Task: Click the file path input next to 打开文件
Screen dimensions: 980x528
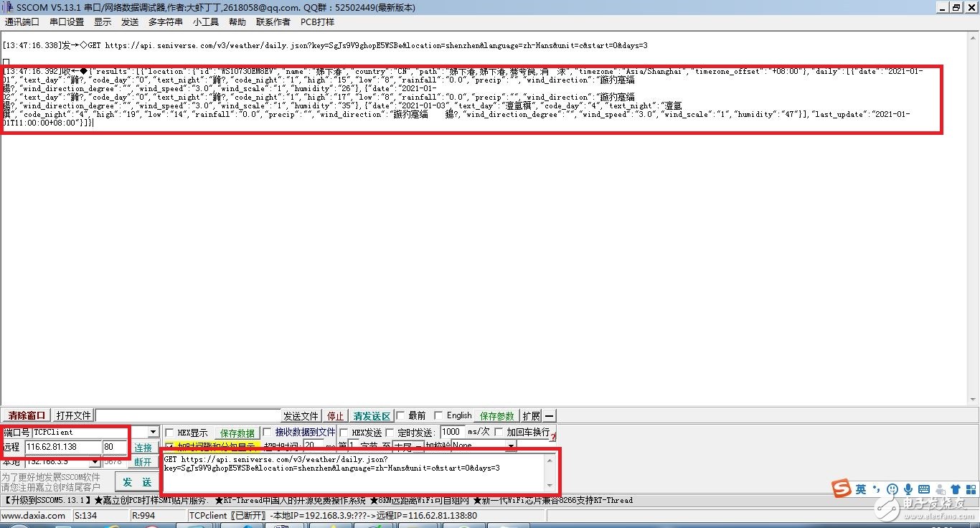Action: 188,416
